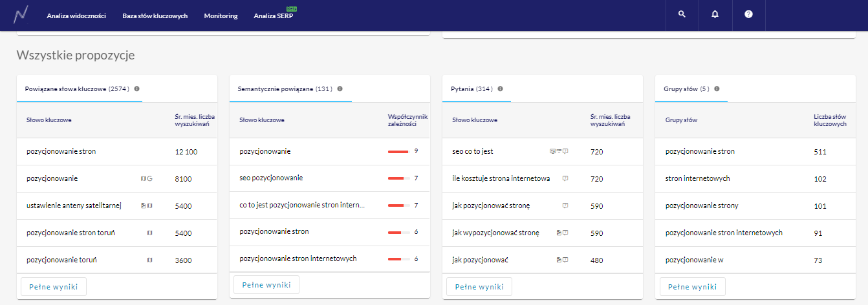The image size is (868, 305).
Task: Go to Monitoring in navbar
Action: click(x=221, y=16)
